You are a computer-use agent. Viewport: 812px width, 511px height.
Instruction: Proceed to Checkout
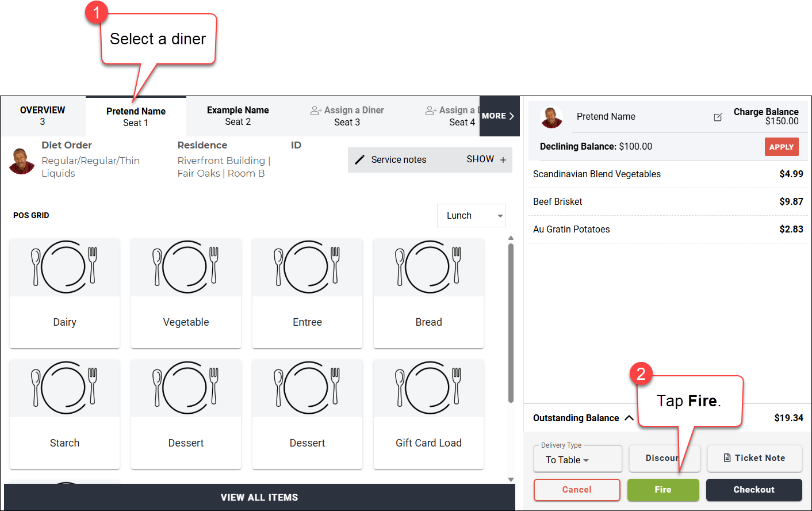click(x=754, y=490)
